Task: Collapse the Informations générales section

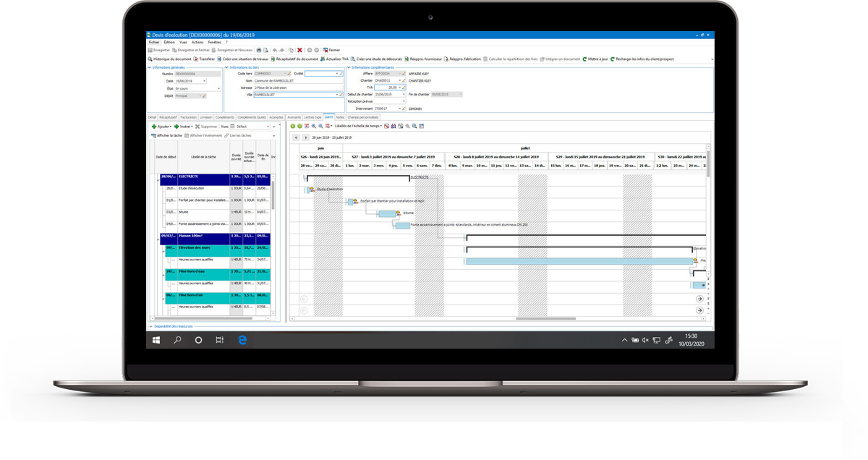Action: tap(150, 67)
